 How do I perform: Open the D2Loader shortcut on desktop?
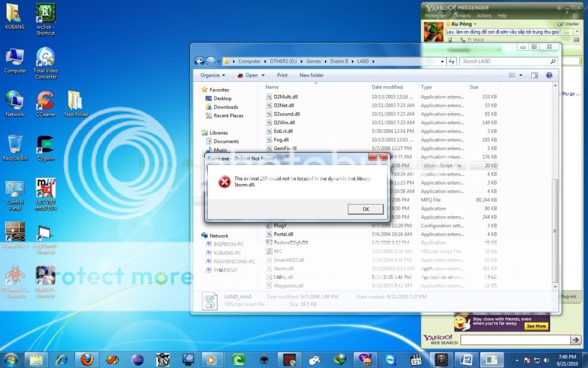pyautogui.click(x=15, y=282)
